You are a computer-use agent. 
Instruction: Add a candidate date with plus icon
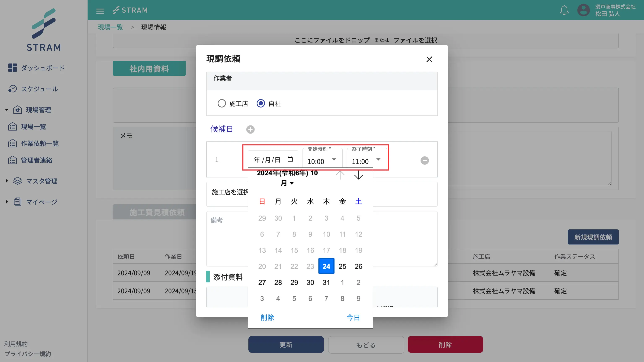pos(250,129)
